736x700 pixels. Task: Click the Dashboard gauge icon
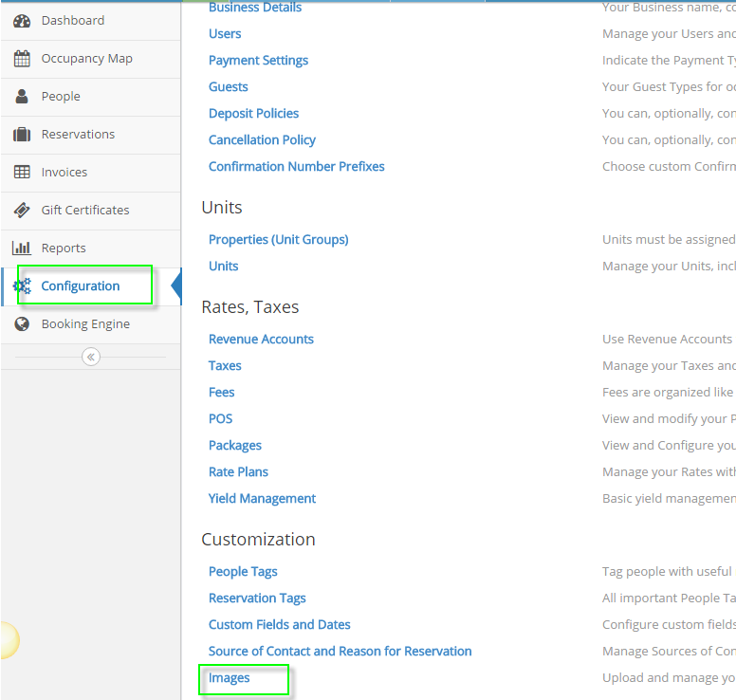pos(22,21)
